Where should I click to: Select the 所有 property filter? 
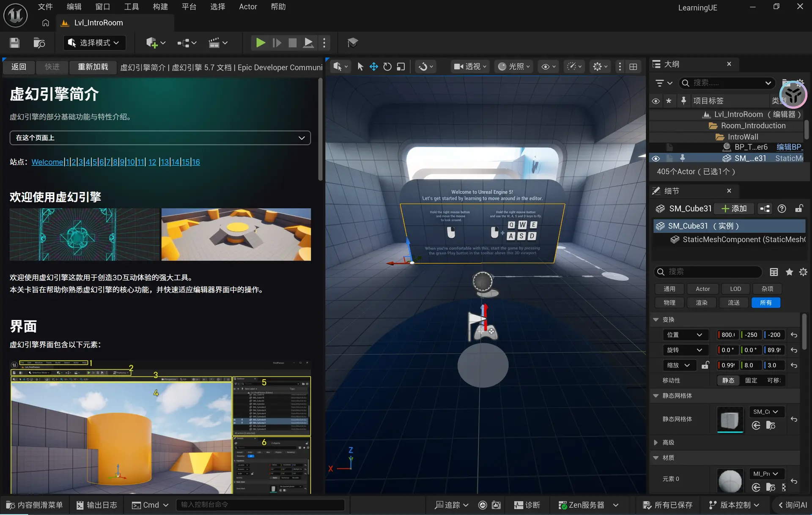[x=766, y=303]
